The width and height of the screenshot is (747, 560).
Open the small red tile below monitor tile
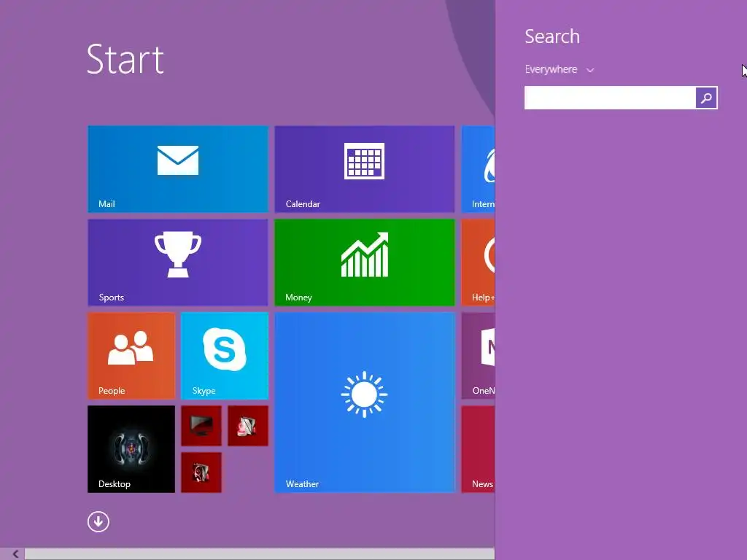(201, 472)
